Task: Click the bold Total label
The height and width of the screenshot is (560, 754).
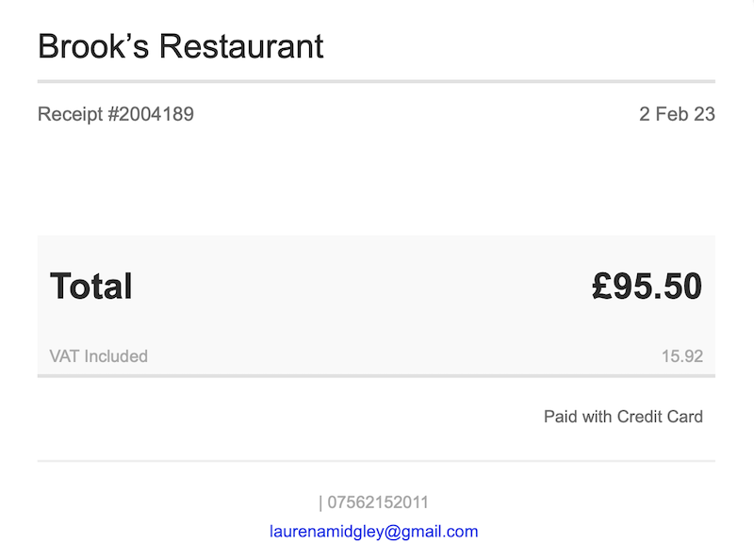Action: pos(91,286)
